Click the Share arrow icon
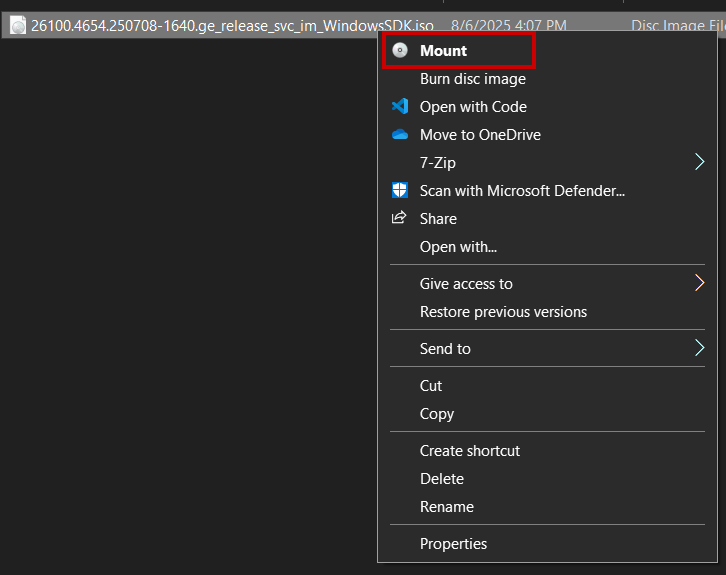726x575 pixels. coord(400,218)
